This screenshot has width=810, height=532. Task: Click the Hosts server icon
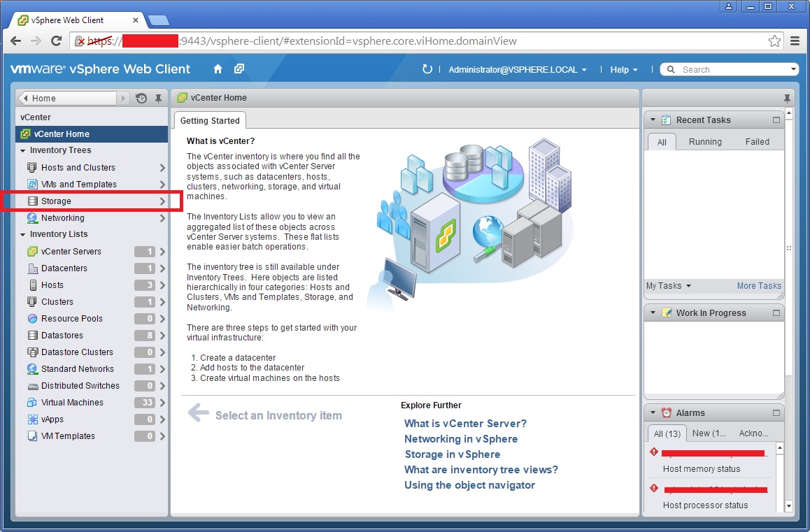click(x=33, y=285)
